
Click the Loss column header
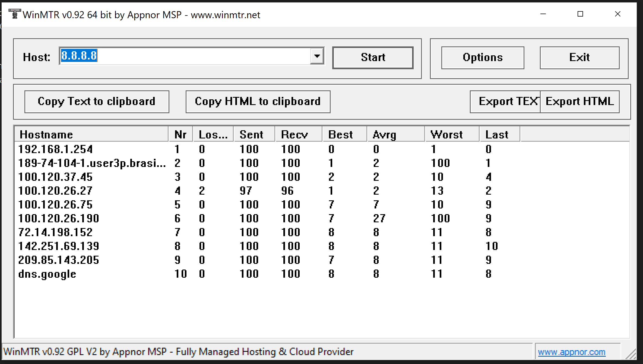coord(213,134)
